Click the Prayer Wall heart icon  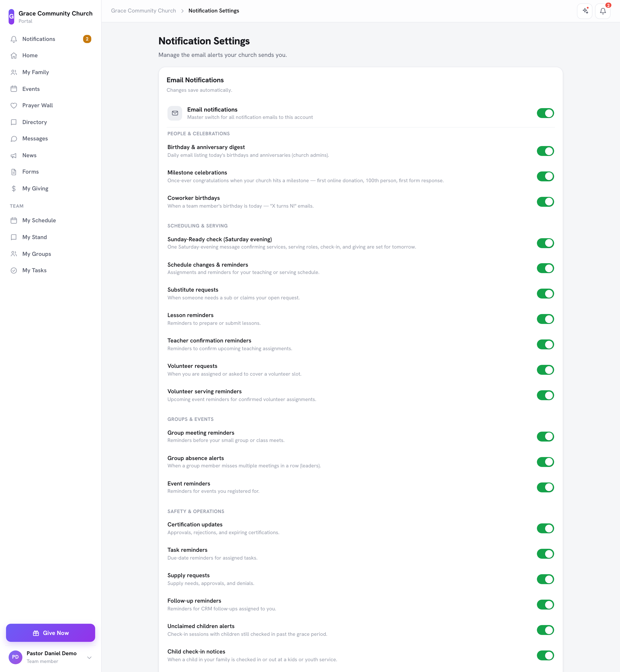coord(14,105)
